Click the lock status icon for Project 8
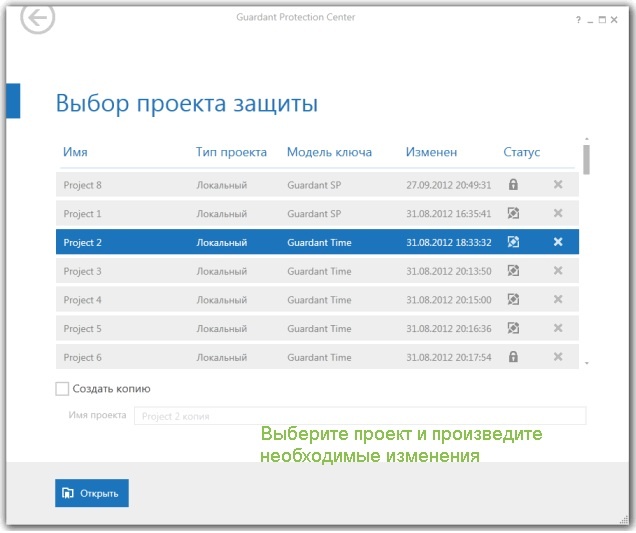This screenshot has width=636, height=533. [513, 185]
